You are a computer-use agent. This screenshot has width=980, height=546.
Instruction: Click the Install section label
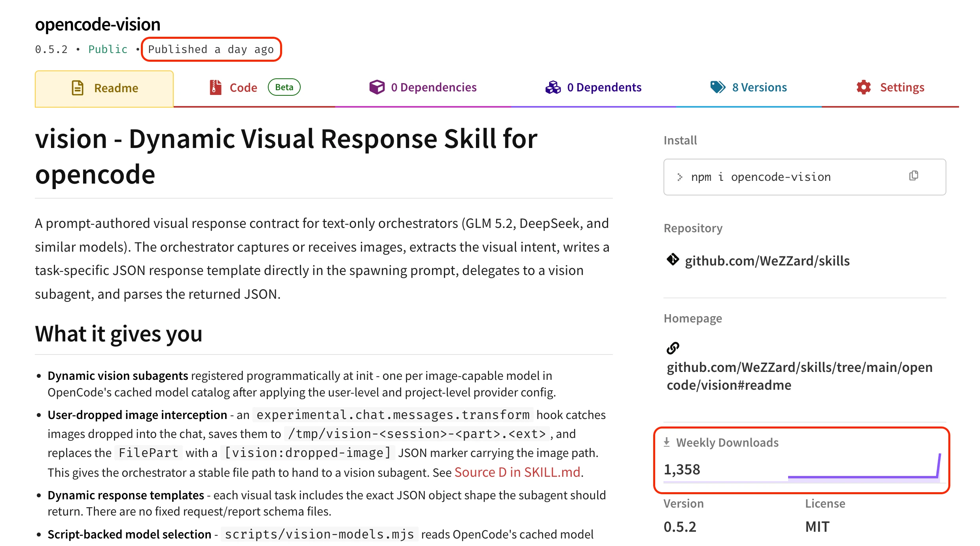[680, 140]
